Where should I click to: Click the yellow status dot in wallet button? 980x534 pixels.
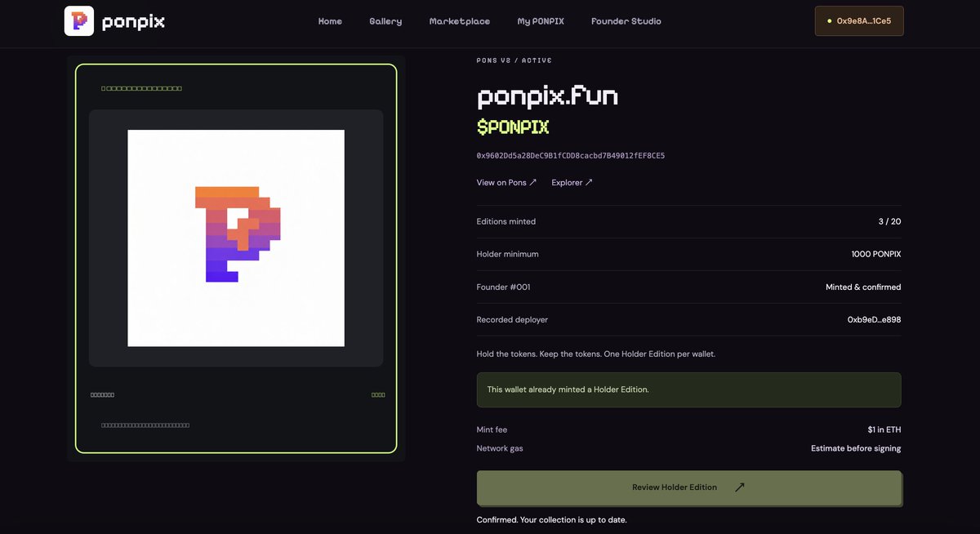[830, 21]
